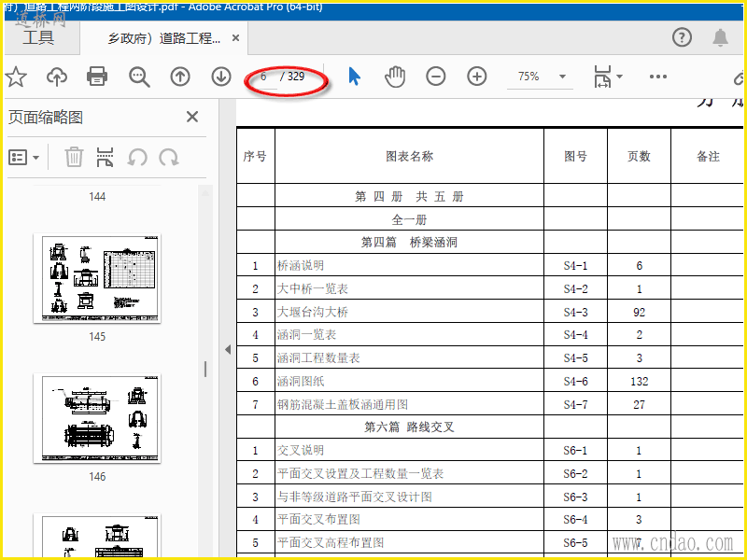
Task: Delete selected pages with trash icon
Action: pyautogui.click(x=74, y=157)
